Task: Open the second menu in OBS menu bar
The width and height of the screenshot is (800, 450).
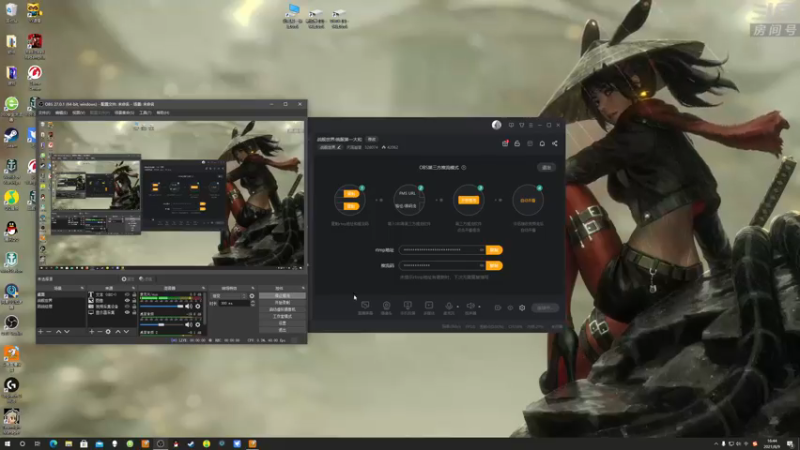Action: (x=61, y=113)
